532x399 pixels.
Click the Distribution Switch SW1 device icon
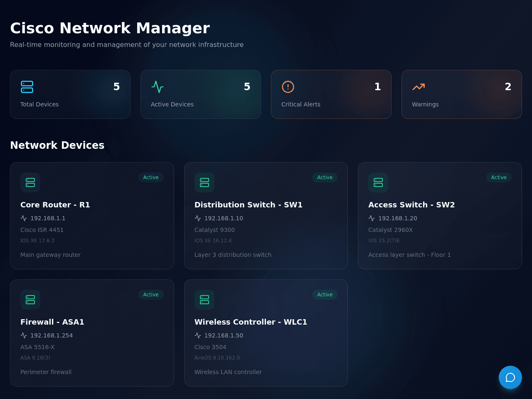204,182
